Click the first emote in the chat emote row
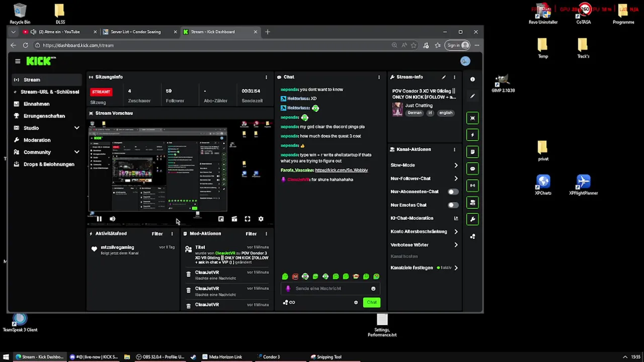Image resolution: width=644 pixels, height=362 pixels. pyautogui.click(x=285, y=277)
